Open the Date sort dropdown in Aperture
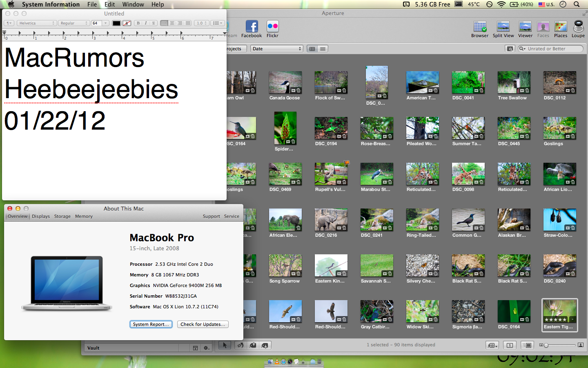 (276, 49)
